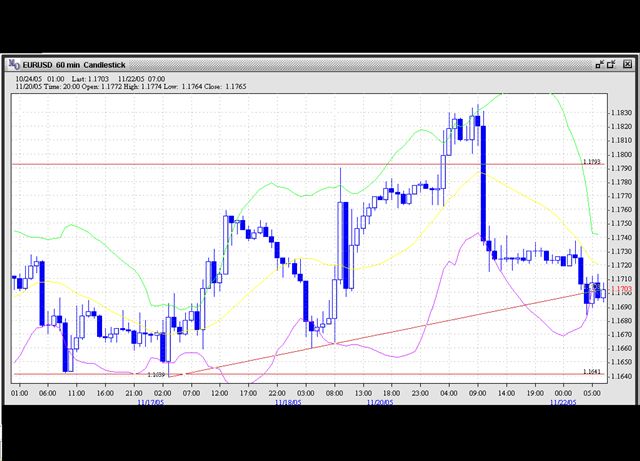Click the red 1.1703 last price marker
This screenshot has width=640, height=461.
pyautogui.click(x=620, y=289)
